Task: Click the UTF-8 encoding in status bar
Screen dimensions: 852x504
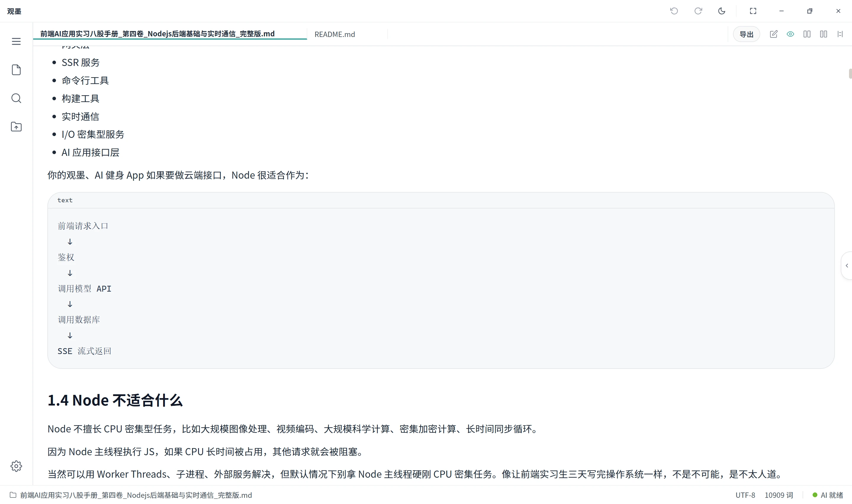Action: point(745,495)
